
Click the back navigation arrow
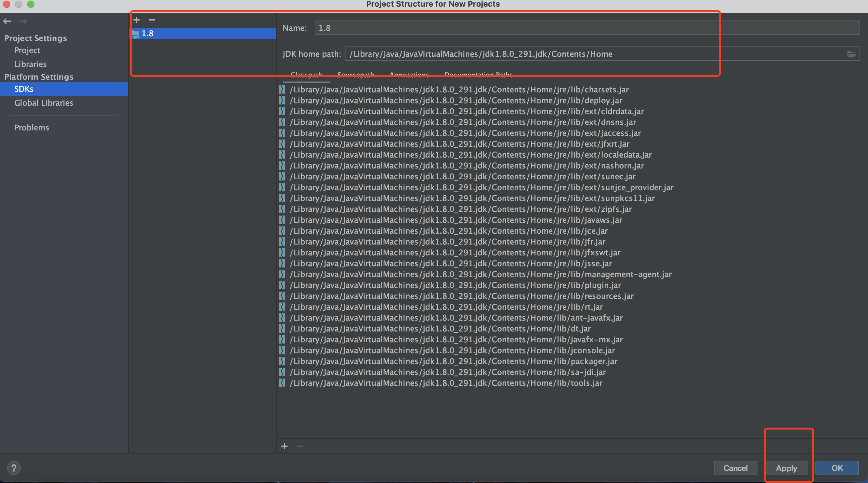[x=7, y=21]
